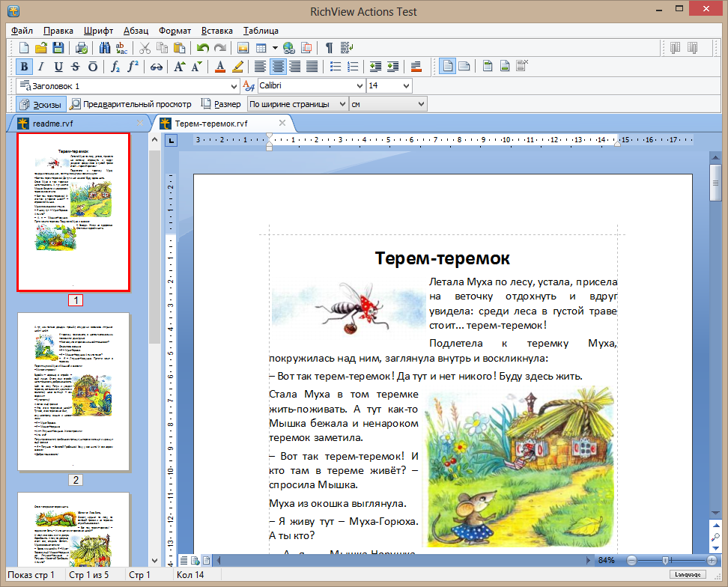Image resolution: width=728 pixels, height=587 pixels.
Task: Insert a picture using the image icon
Action: [243, 48]
